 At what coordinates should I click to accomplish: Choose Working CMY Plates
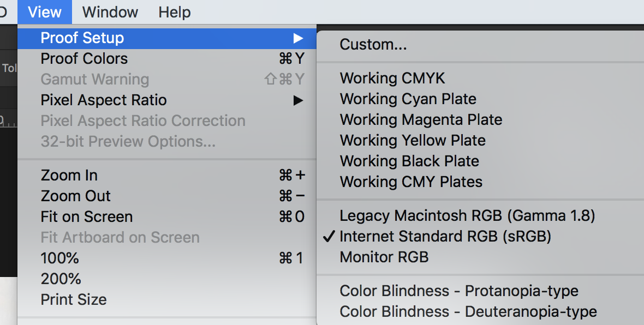pyautogui.click(x=410, y=182)
